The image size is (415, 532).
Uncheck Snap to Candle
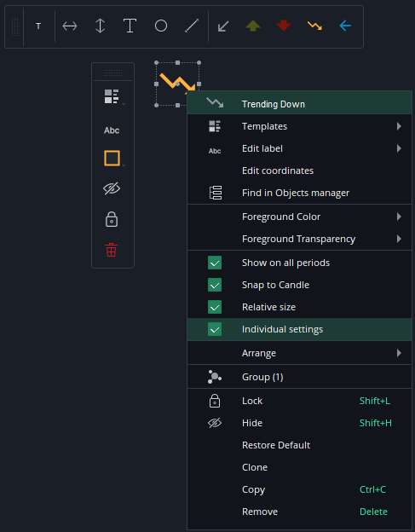215,285
